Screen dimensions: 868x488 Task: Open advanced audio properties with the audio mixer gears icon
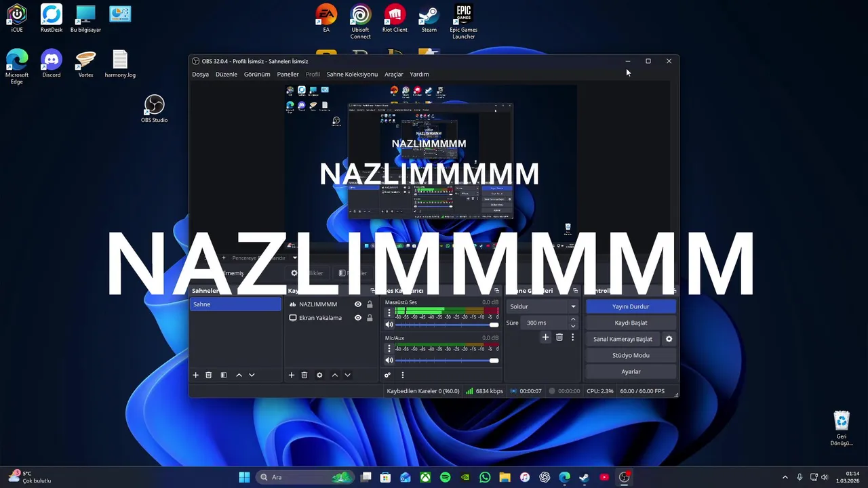click(x=387, y=375)
